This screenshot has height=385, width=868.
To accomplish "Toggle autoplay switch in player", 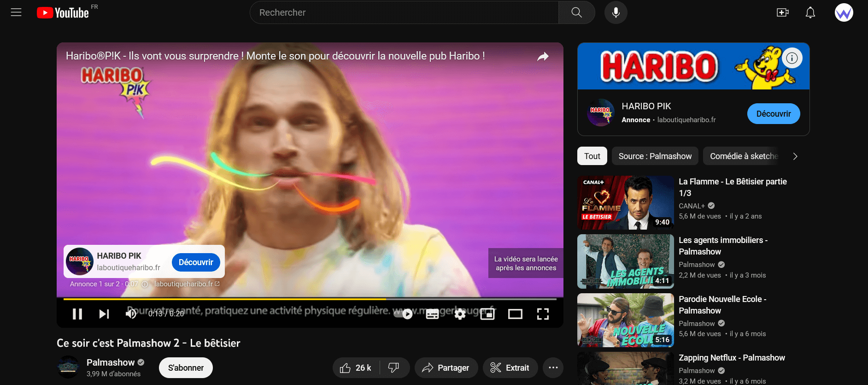I will 403,314.
